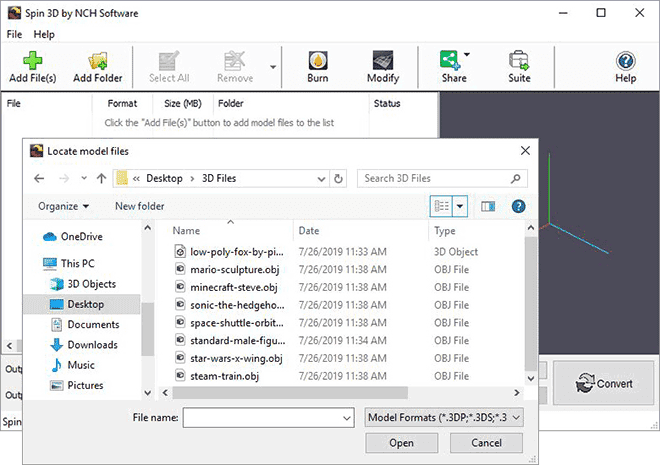Select OneDrive in the navigation pane
Viewport: 660px width, 465px height.
(73, 236)
